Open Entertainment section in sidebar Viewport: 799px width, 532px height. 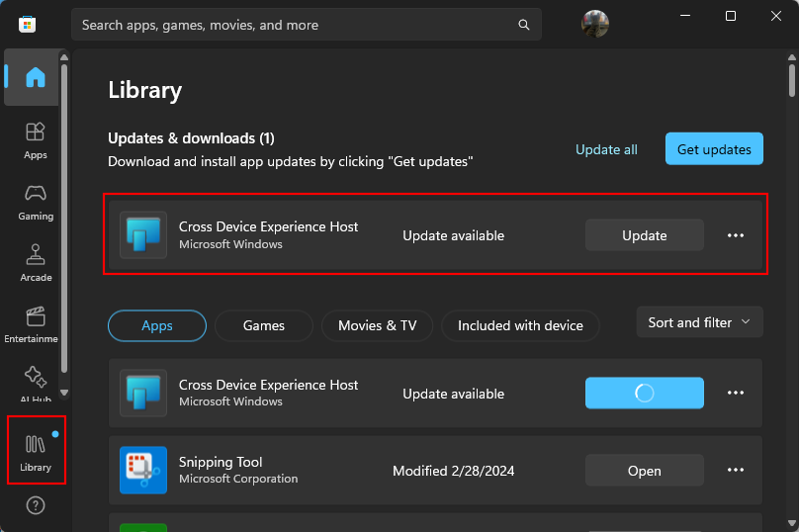32,325
